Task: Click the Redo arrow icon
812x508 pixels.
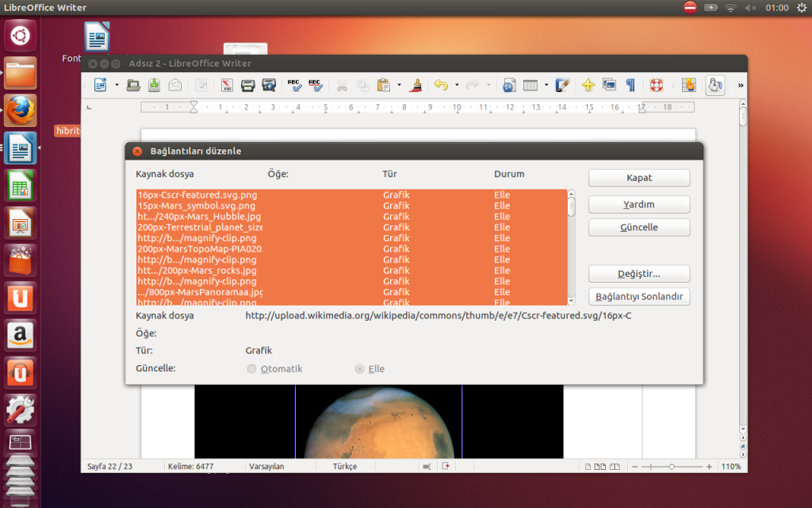Action: point(472,85)
